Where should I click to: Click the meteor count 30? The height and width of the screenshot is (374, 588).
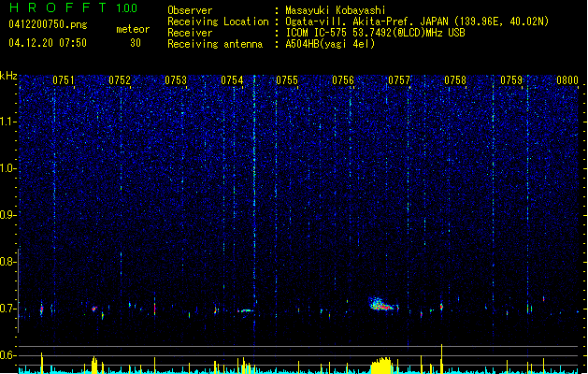[136, 43]
